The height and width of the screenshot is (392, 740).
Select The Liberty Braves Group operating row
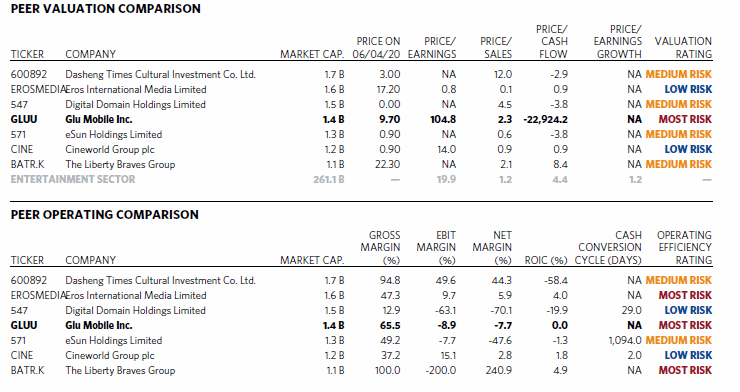[361, 371]
